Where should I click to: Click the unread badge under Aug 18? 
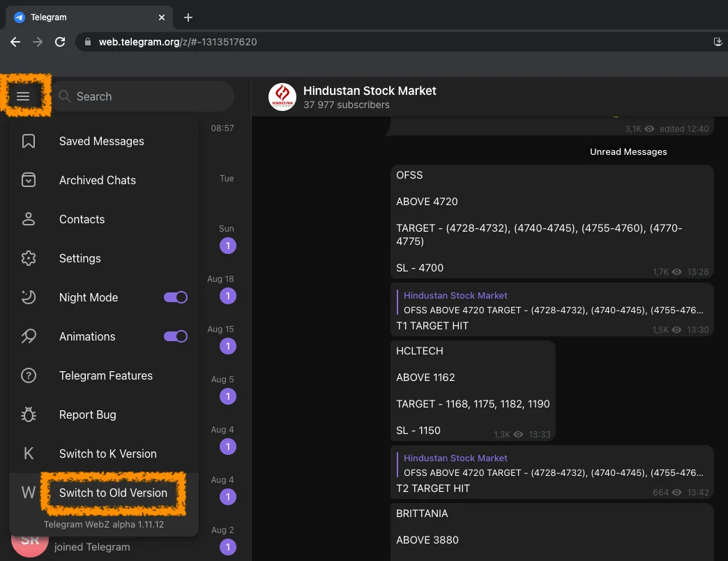(x=228, y=296)
